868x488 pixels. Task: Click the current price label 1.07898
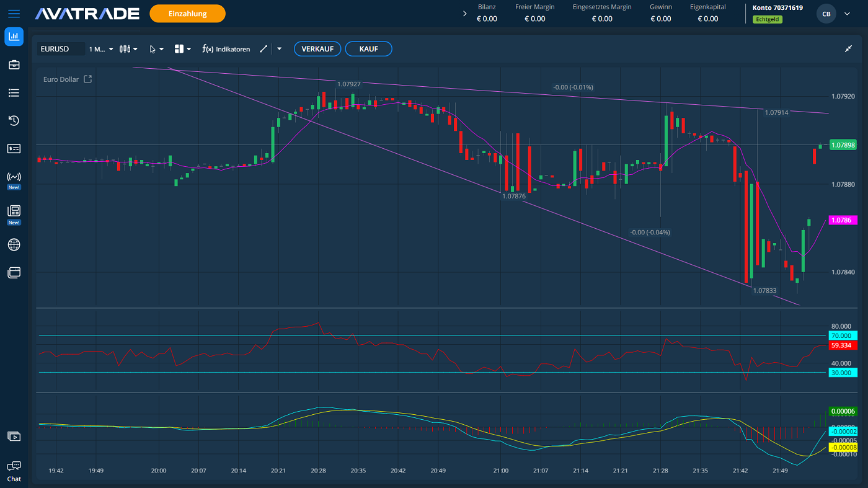click(843, 145)
